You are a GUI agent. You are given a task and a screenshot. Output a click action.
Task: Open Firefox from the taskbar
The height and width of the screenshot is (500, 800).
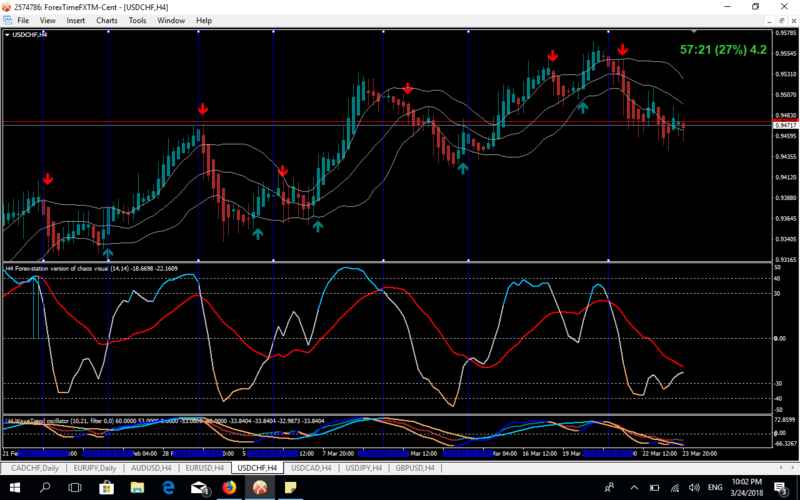(x=230, y=487)
